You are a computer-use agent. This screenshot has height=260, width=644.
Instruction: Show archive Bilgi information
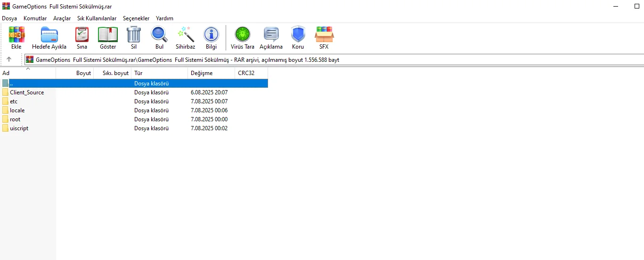[x=211, y=34]
